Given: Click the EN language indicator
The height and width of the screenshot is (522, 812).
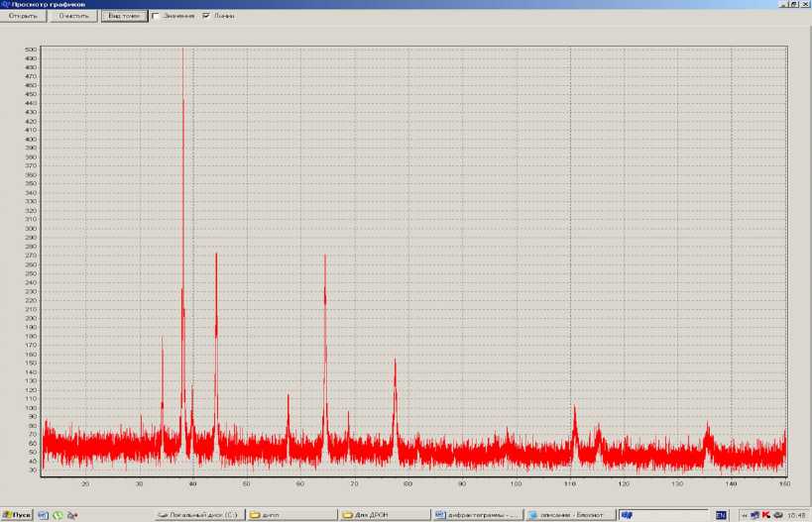Looking at the screenshot, I should 721,515.
